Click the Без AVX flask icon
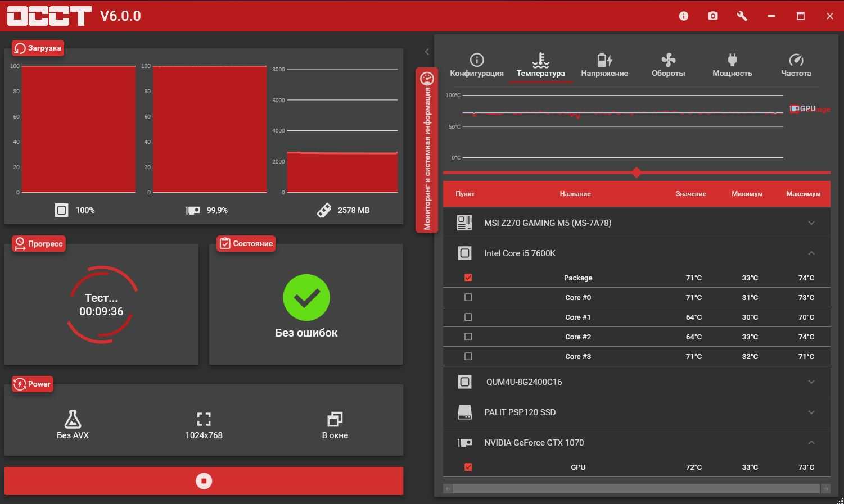Screen dimensions: 844x504 (x=73, y=419)
